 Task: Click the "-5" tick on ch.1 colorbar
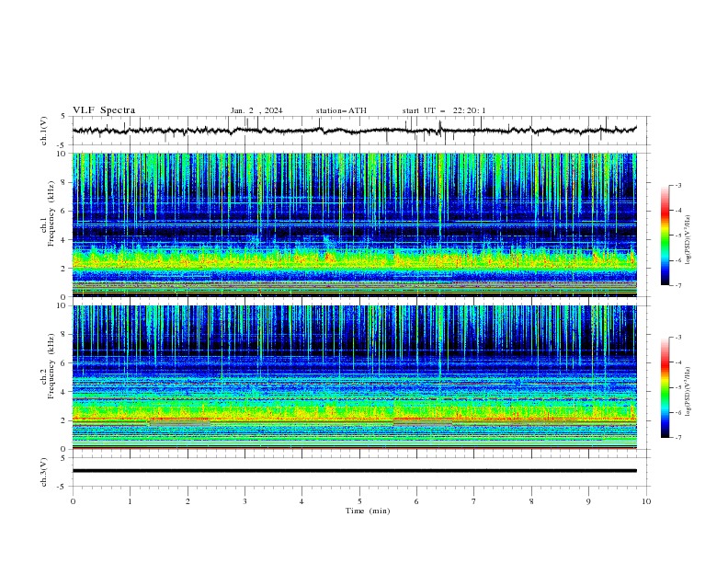coord(677,236)
